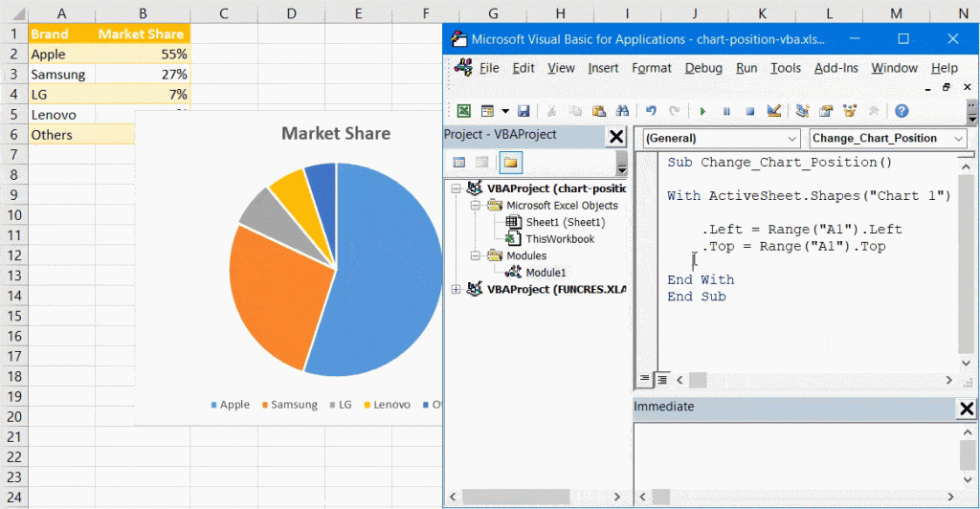Select the Samsung cell in column A
This screenshot has height=509, width=980.
[x=61, y=75]
